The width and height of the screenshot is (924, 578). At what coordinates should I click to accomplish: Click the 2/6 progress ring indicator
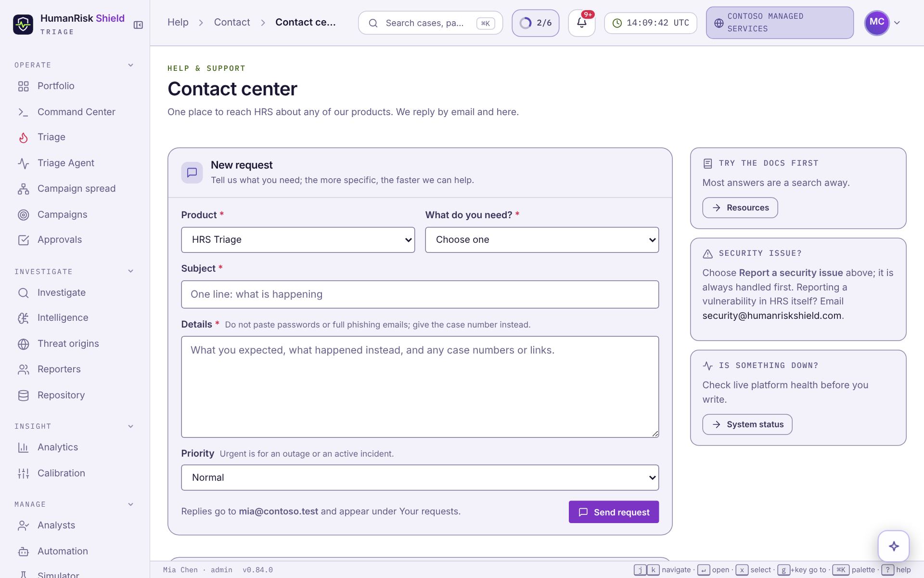point(535,23)
